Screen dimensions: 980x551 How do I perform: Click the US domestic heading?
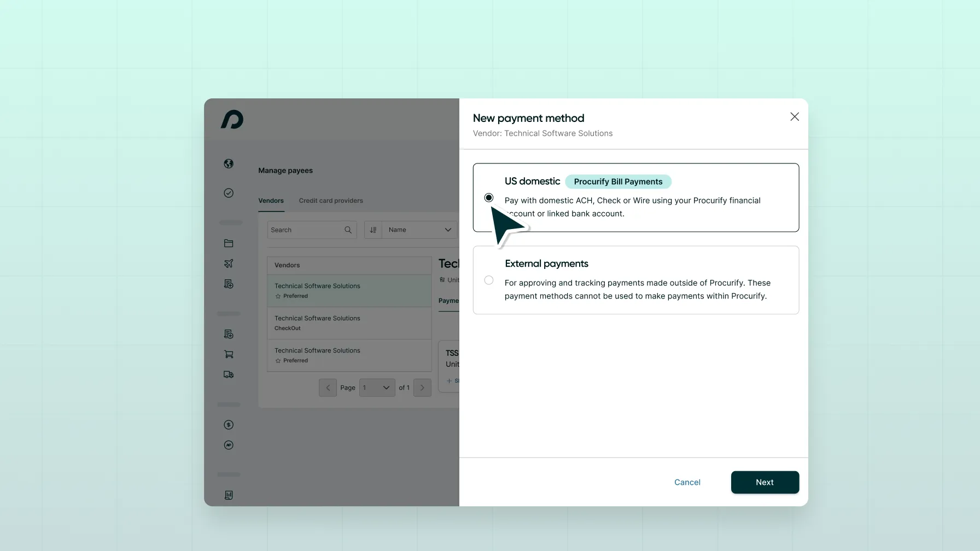pyautogui.click(x=532, y=181)
